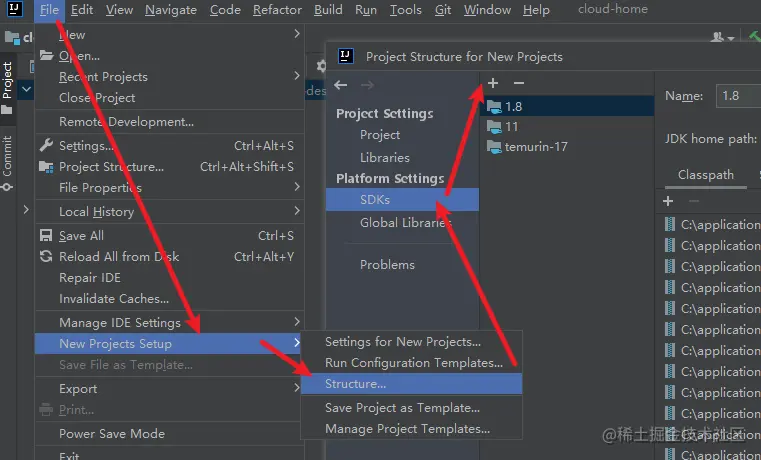The height and width of the screenshot is (460, 761).
Task: Click the add SDK plus icon
Action: pyautogui.click(x=493, y=84)
